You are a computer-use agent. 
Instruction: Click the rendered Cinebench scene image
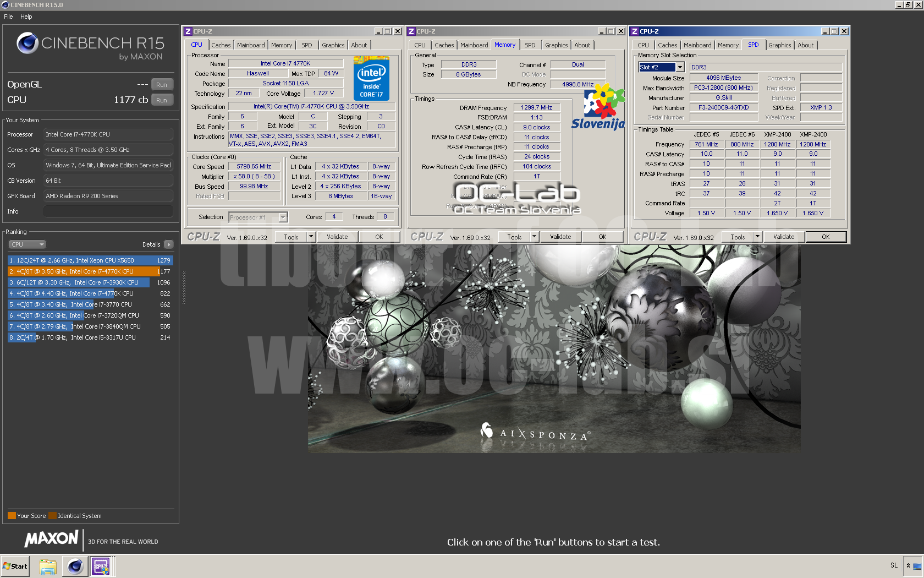pos(554,348)
